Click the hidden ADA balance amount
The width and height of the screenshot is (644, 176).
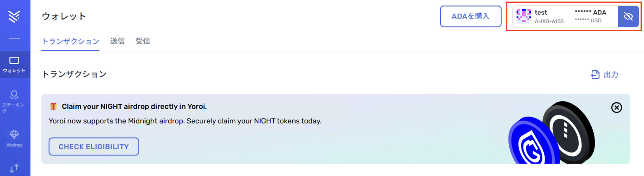tap(590, 12)
